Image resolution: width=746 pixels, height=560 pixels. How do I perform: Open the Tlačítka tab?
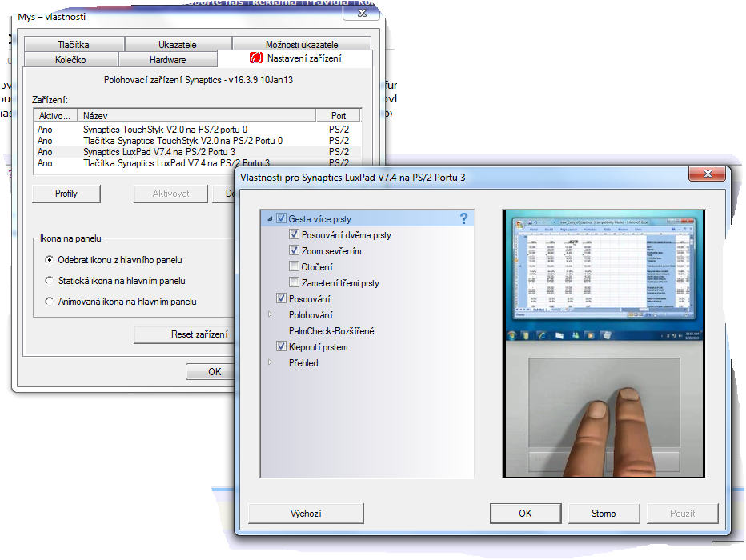(74, 44)
